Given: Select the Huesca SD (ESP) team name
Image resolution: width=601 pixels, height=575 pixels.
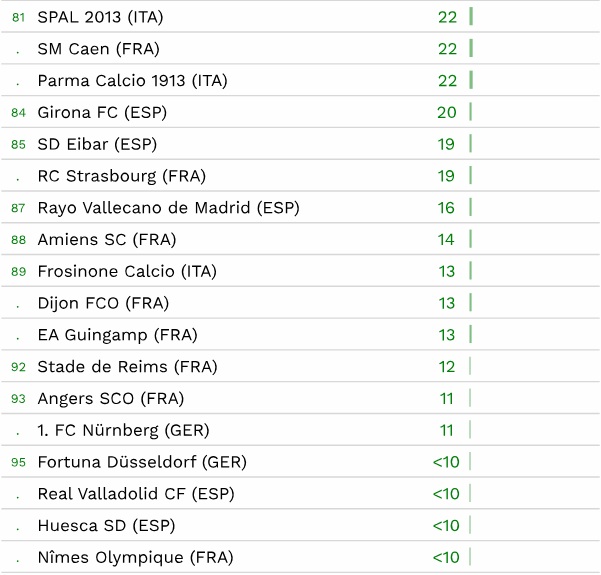Looking at the screenshot, I should 106,526.
